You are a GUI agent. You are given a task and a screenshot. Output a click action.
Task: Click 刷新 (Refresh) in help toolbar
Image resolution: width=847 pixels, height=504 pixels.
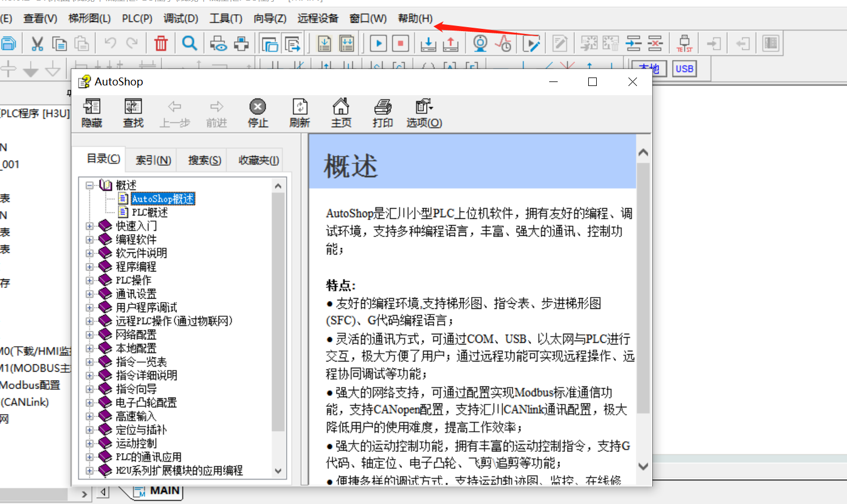(x=300, y=113)
